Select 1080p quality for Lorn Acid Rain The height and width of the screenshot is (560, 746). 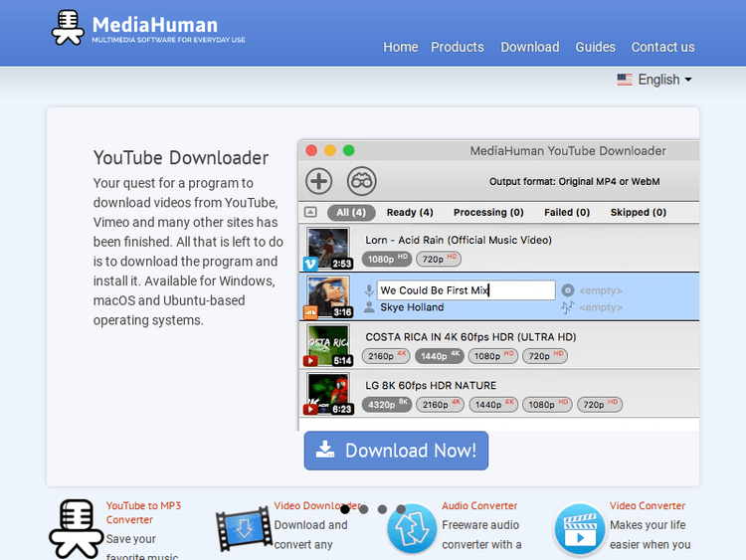(x=387, y=259)
